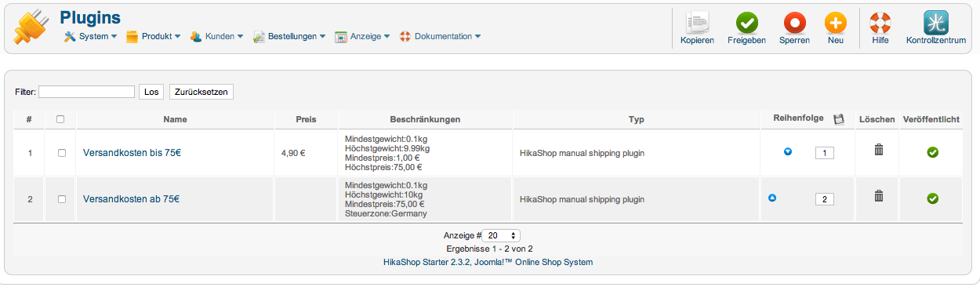Open the Anzeige # count dropdown
The height and width of the screenshot is (287, 980).
502,235
